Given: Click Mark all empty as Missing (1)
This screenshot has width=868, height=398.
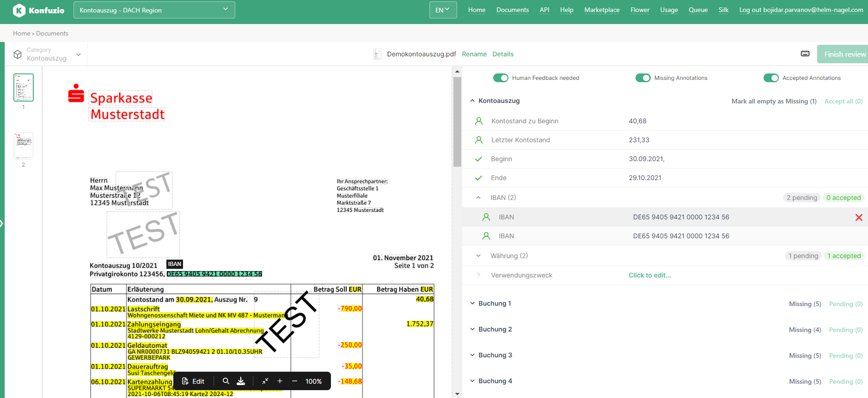Looking at the screenshot, I should click(x=774, y=101).
